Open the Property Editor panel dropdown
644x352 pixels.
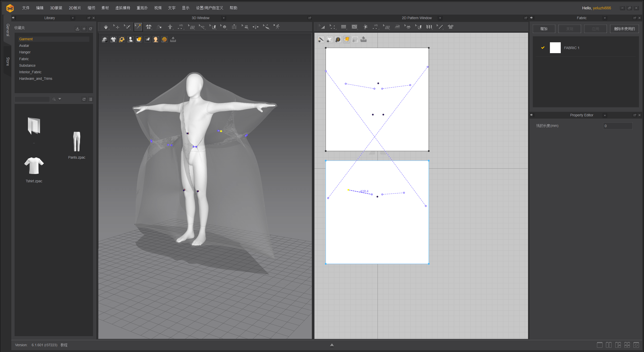pos(605,115)
